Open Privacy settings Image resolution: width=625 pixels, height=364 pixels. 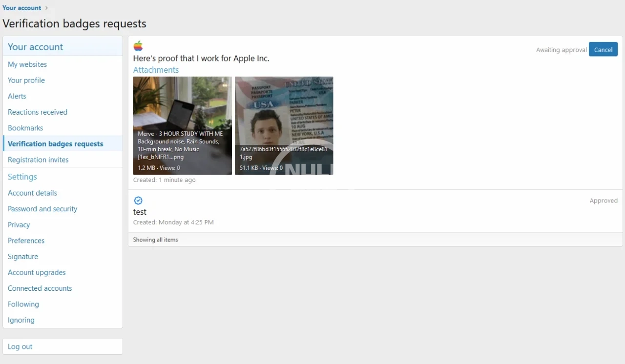(x=19, y=225)
